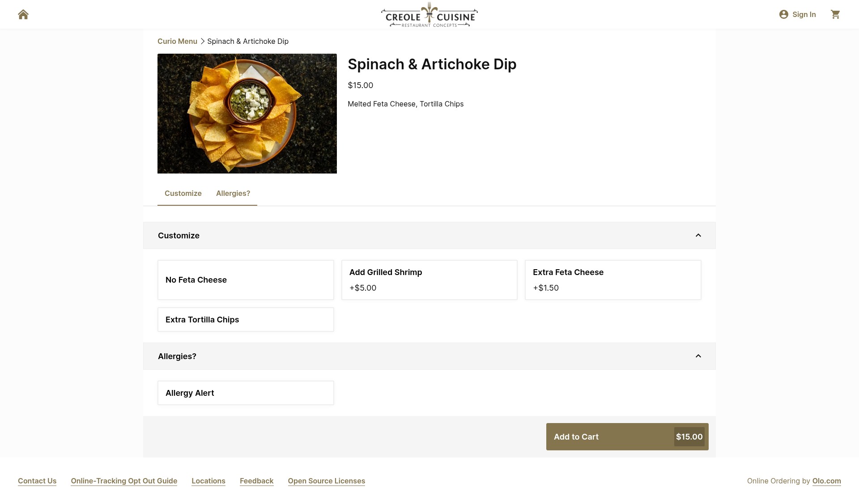
Task: Open the Open Source Licenses link
Action: (327, 481)
